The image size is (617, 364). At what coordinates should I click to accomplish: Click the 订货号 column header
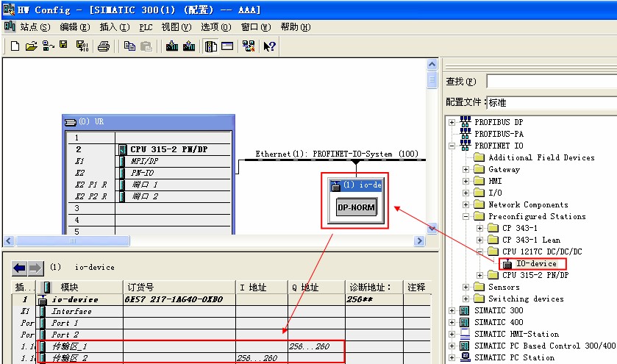pos(179,288)
